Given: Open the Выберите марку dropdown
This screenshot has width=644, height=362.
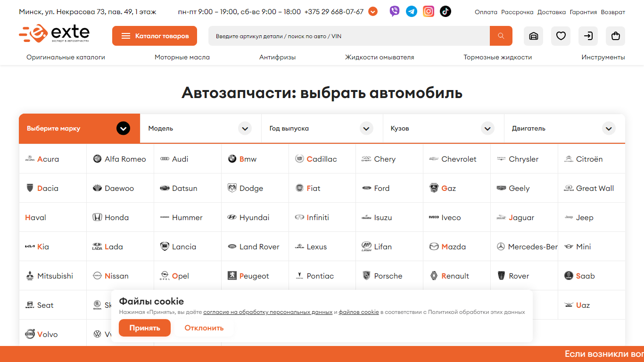Looking at the screenshot, I should 80,128.
